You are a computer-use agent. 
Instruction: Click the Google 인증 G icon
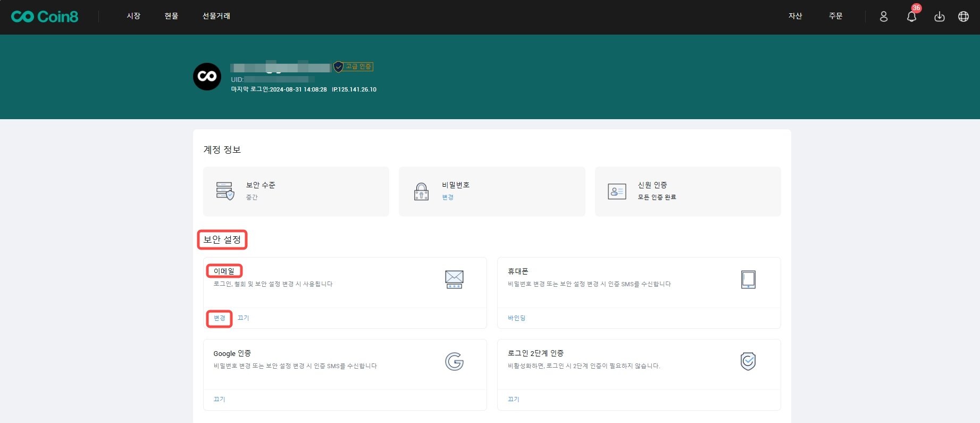pos(454,362)
